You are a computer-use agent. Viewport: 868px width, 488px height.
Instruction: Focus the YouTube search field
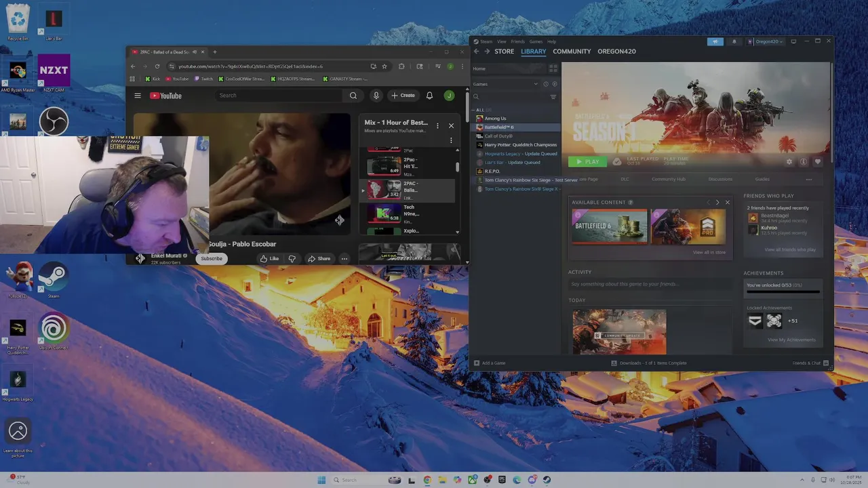pos(279,96)
